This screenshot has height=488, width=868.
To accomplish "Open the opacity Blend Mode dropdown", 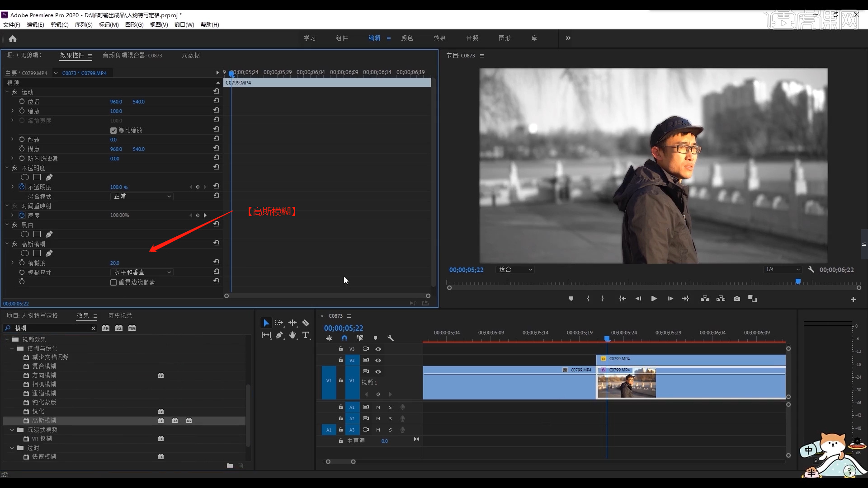I will coord(142,197).
